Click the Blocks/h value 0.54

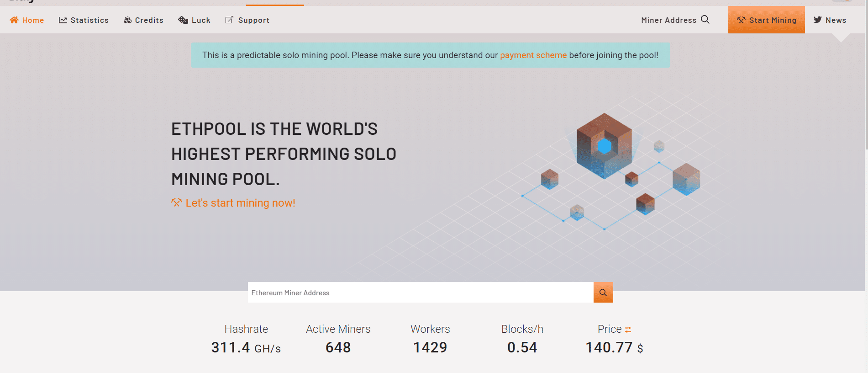tap(522, 348)
